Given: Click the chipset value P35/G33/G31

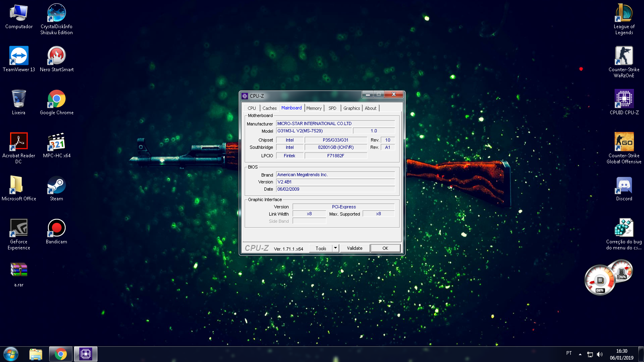Looking at the screenshot, I should (x=336, y=140).
